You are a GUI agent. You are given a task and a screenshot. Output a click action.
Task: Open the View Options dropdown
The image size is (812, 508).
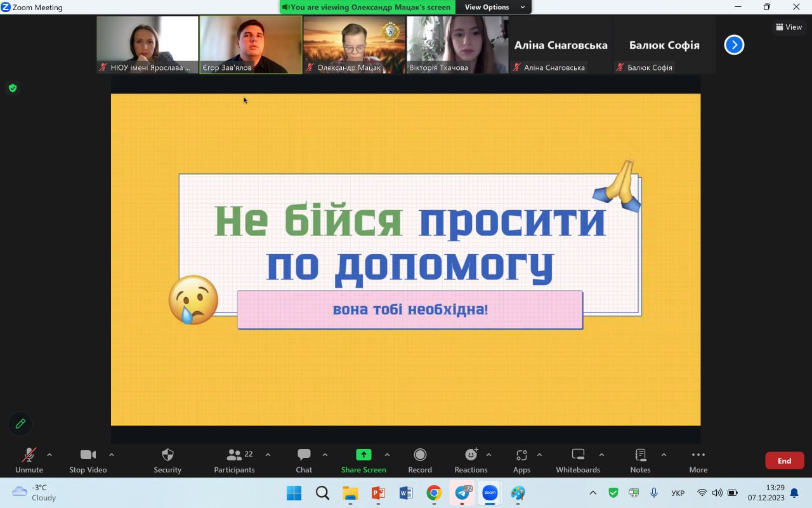495,7
